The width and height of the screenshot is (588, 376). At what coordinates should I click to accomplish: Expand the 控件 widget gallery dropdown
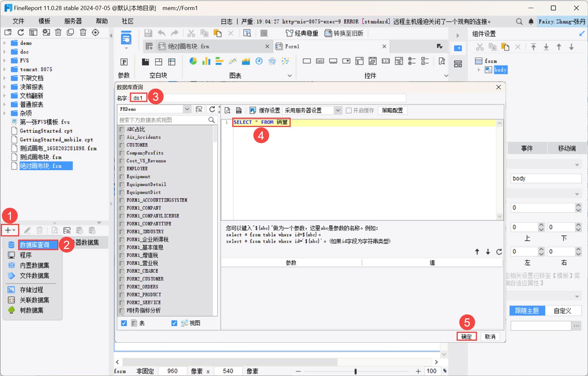(446, 76)
